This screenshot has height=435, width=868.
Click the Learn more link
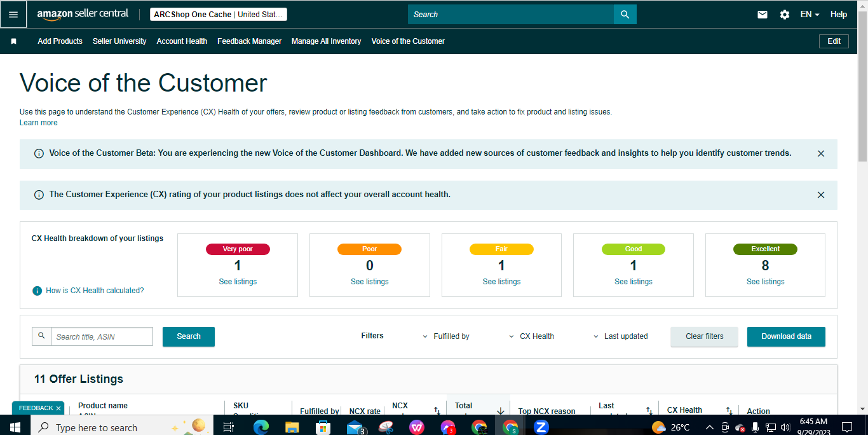38,123
